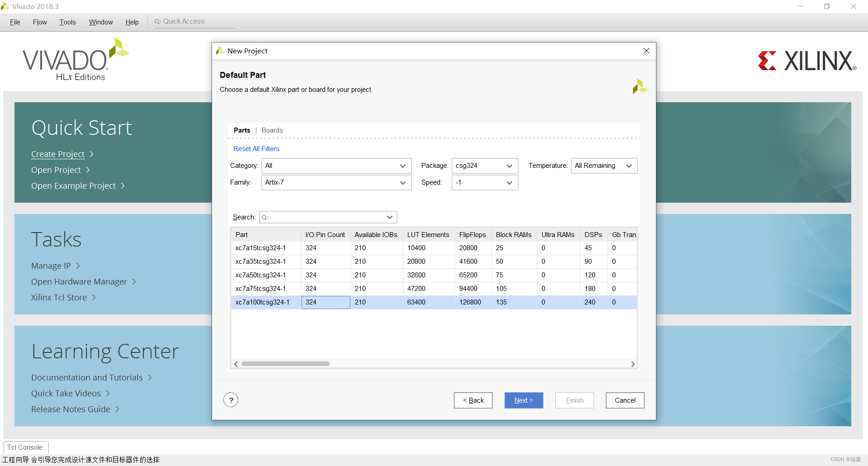Switch to the Boards tab
Viewport: 868px width, 466px height.
[272, 130]
